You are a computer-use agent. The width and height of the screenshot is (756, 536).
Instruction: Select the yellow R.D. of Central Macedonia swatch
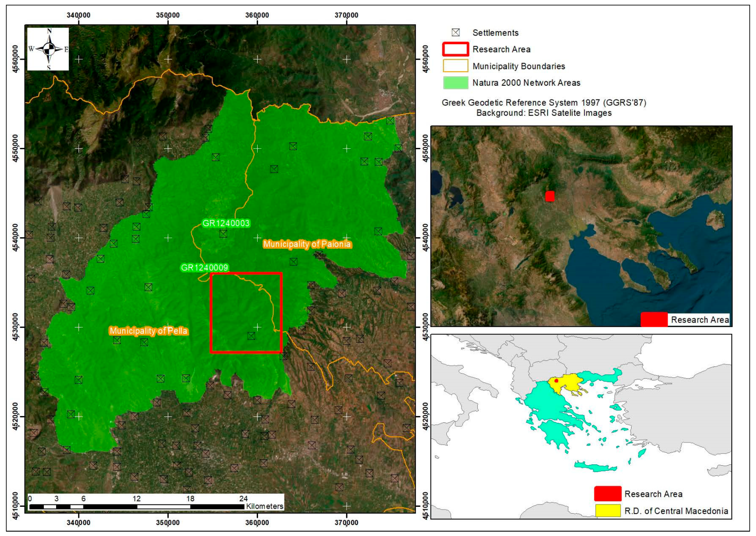[608, 510]
